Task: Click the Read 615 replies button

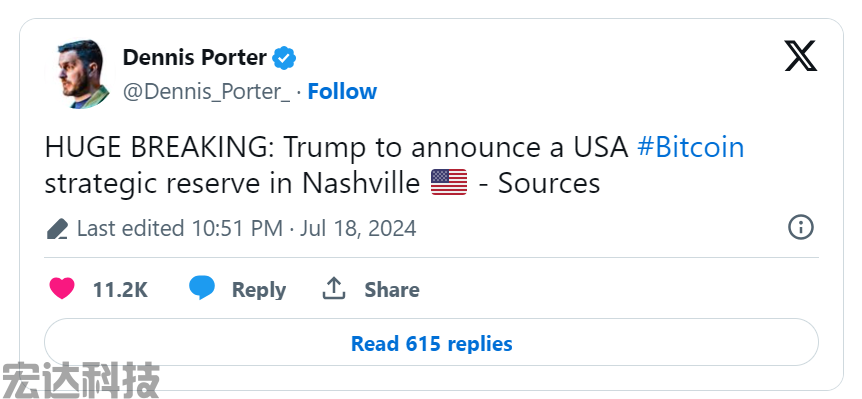Action: coord(431,343)
